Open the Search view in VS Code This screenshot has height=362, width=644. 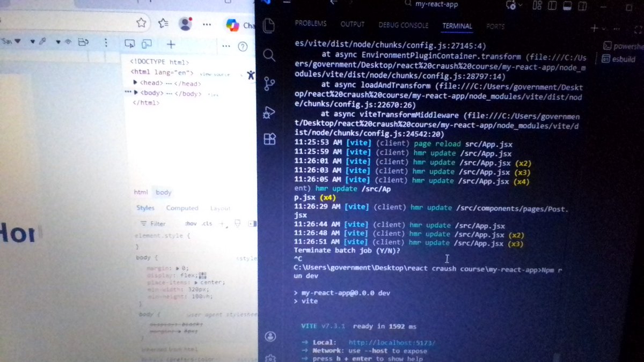(x=269, y=55)
